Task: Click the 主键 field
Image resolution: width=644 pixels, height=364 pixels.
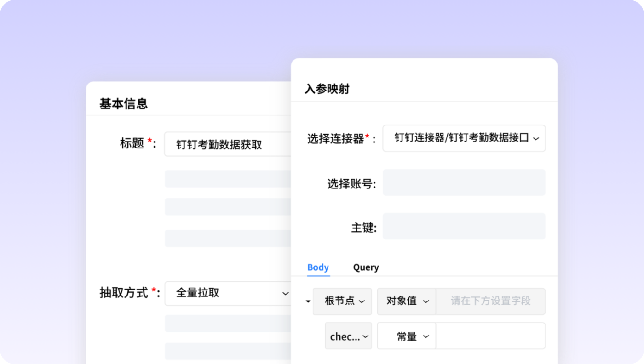Action: (x=464, y=226)
